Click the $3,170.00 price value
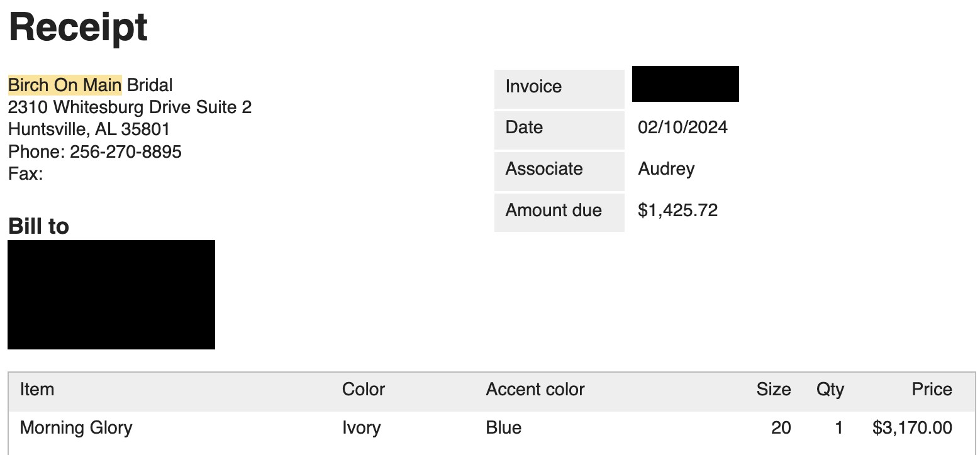Viewport: 980px width, 455px height. point(912,428)
